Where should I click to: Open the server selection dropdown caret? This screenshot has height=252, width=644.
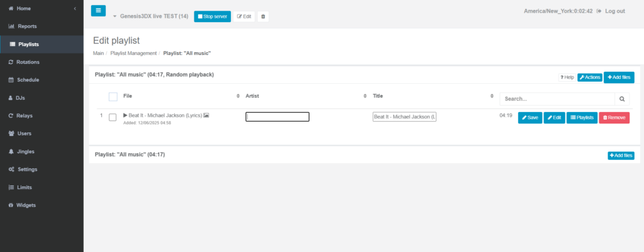pos(115,16)
